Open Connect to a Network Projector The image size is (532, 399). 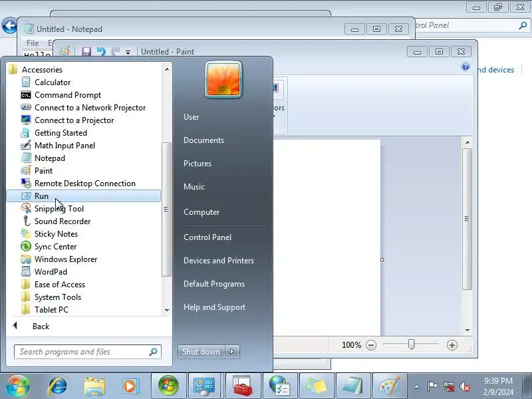[83, 108]
